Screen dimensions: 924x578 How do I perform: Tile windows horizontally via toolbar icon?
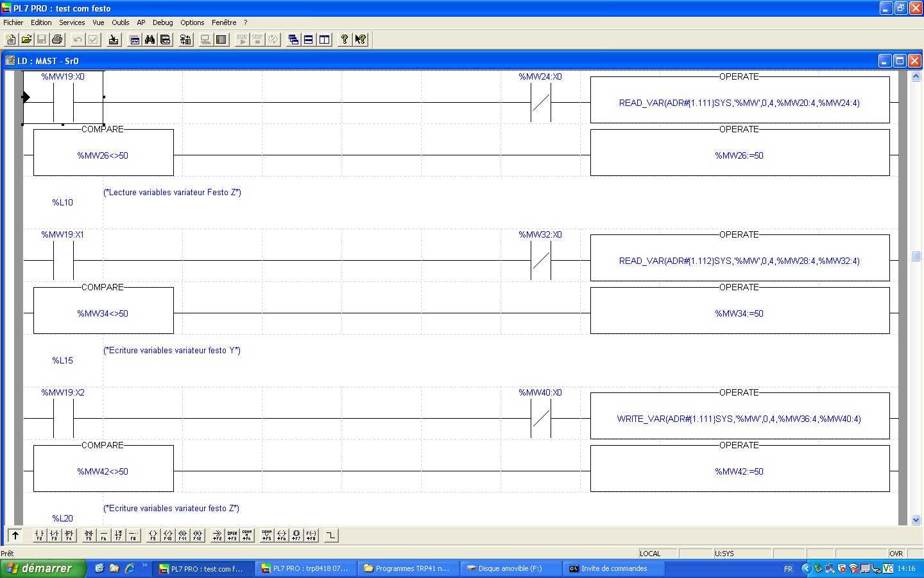[x=309, y=40]
